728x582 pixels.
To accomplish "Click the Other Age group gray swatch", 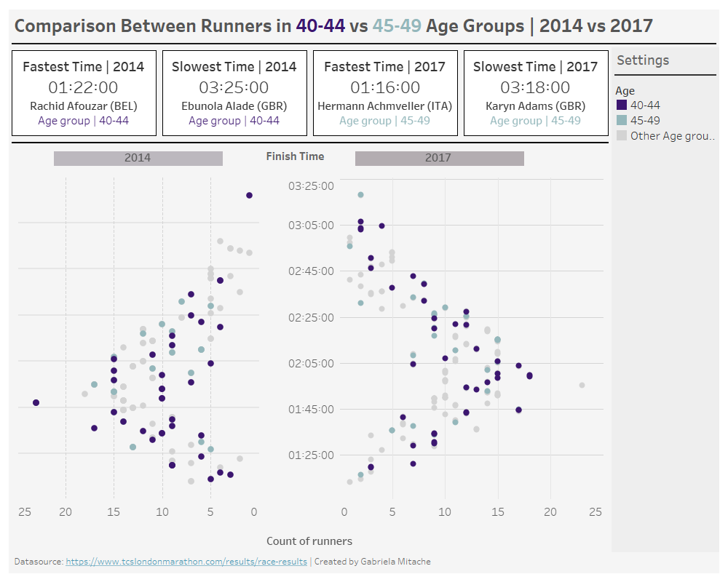I will click(622, 135).
